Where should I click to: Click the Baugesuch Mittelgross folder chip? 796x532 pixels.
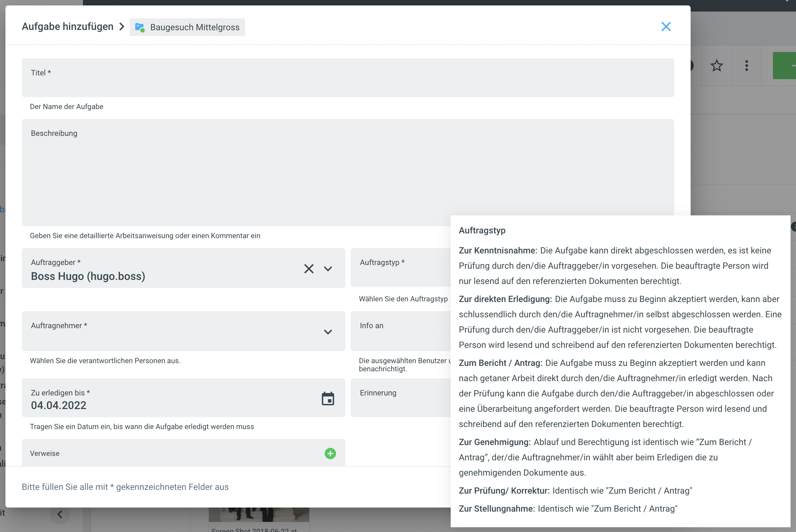(x=187, y=27)
